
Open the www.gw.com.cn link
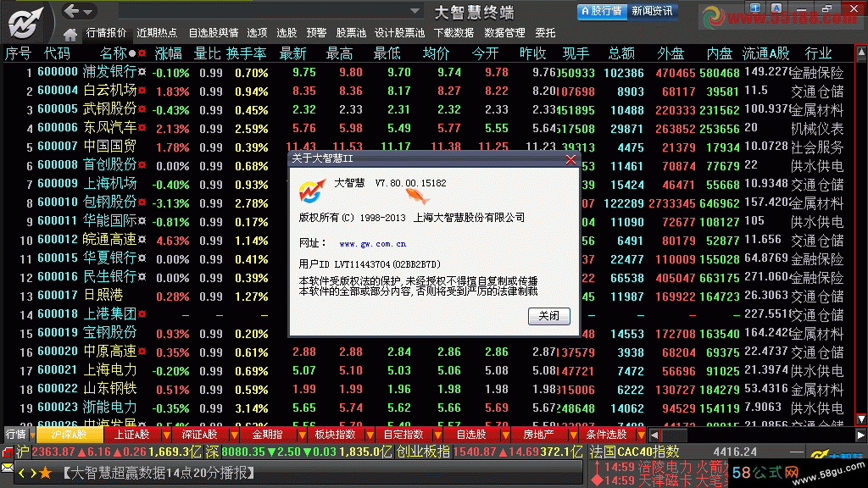tap(373, 244)
